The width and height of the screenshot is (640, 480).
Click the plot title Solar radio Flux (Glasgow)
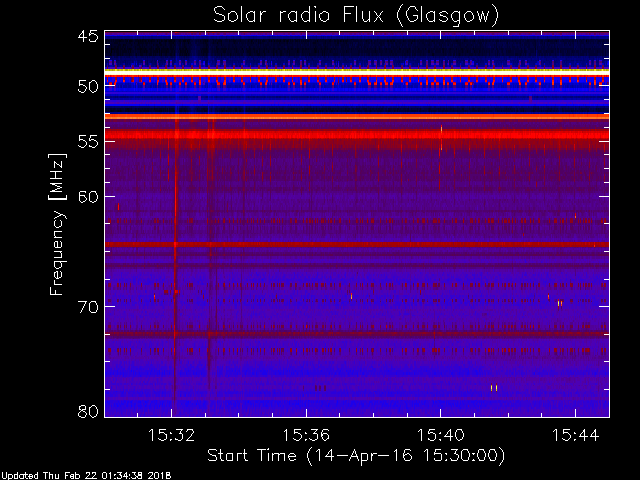point(356,16)
